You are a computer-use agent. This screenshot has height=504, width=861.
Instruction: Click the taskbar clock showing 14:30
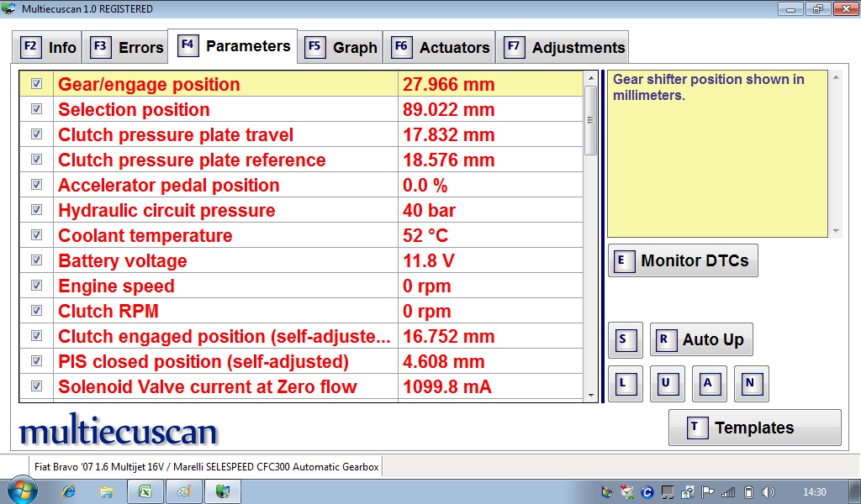(814, 492)
